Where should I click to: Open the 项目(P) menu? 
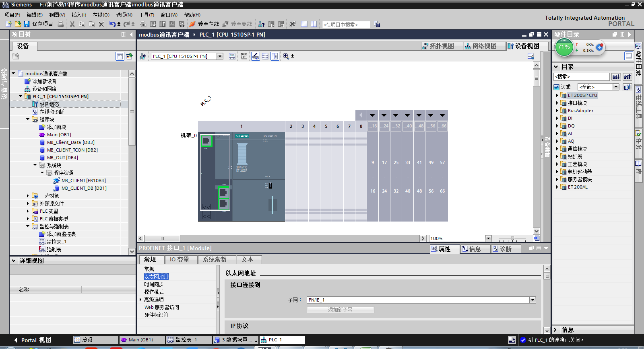tap(12, 15)
